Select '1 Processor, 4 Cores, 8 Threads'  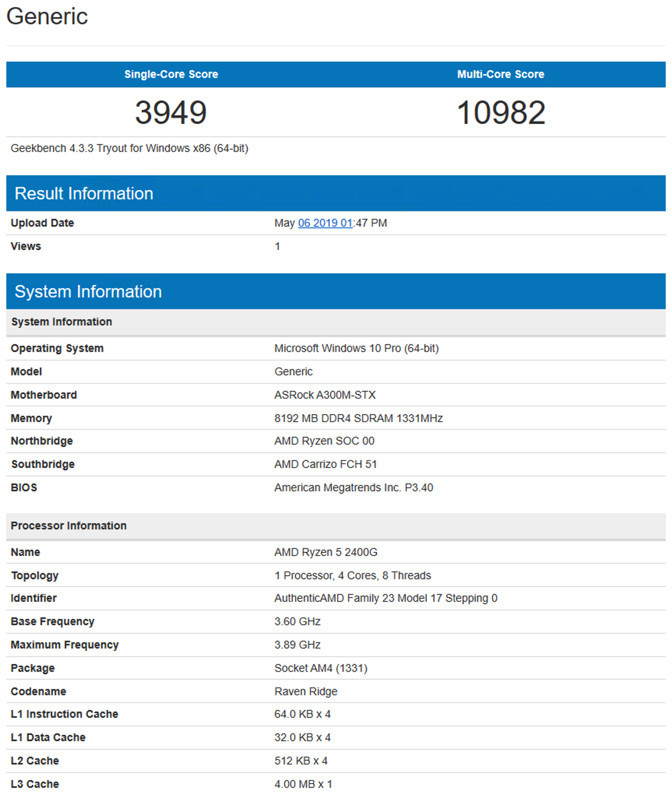pyautogui.click(x=353, y=576)
